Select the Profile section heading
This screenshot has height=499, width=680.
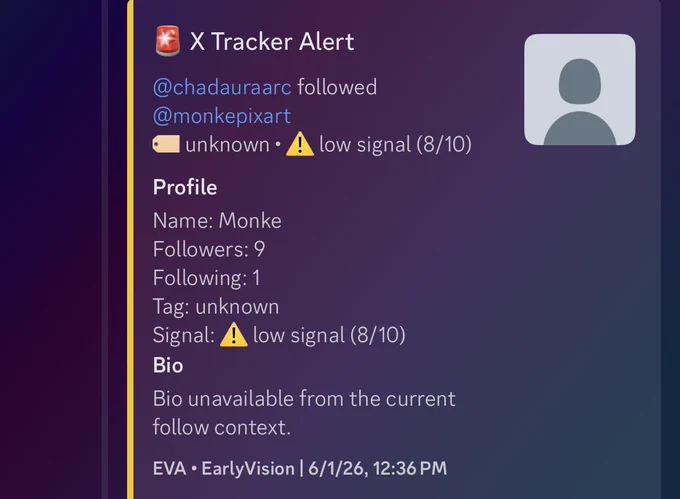click(x=185, y=188)
